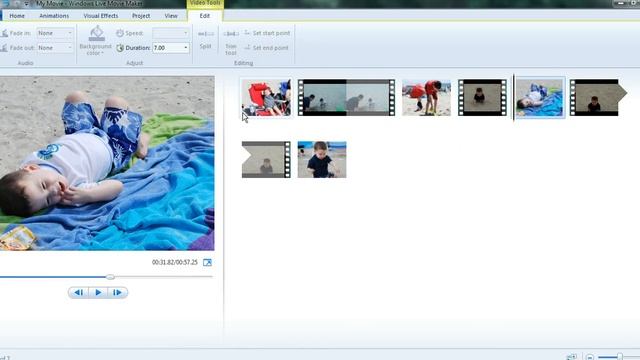Open the View tab
This screenshot has height=360, width=640.
[x=171, y=16]
